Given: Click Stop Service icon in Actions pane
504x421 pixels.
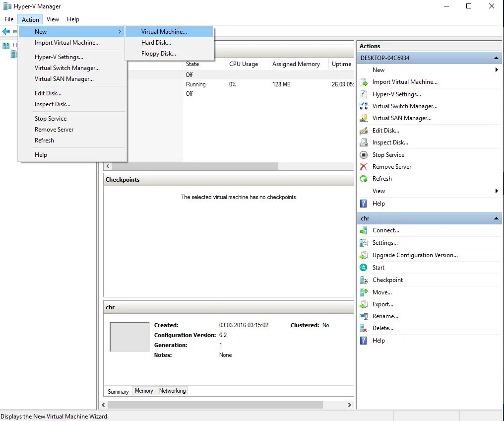Looking at the screenshot, I should pyautogui.click(x=364, y=155).
